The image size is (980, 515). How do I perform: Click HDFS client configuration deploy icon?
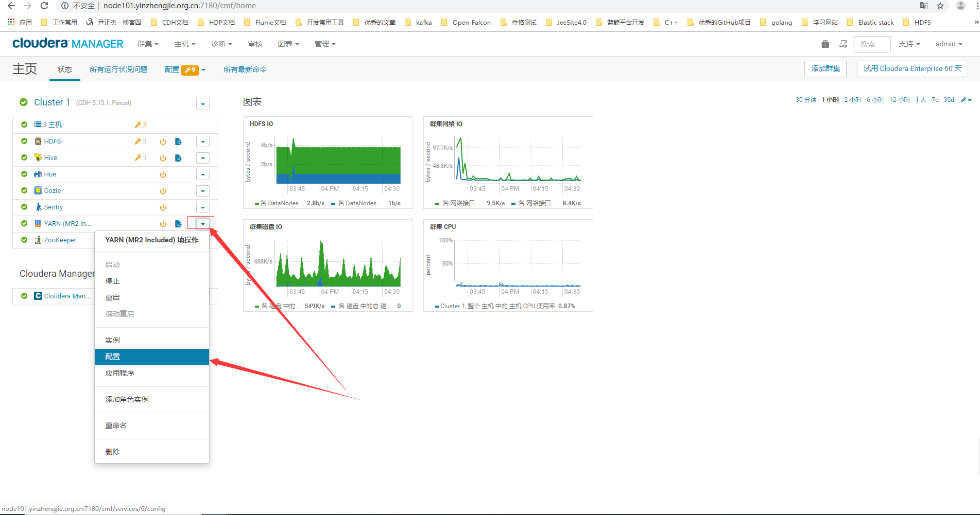tap(178, 141)
